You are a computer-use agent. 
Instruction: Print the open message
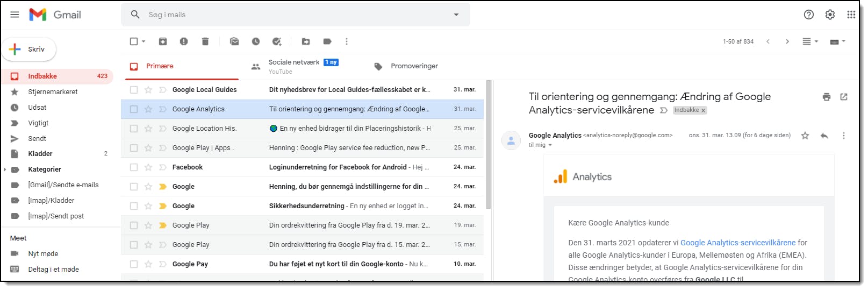827,97
